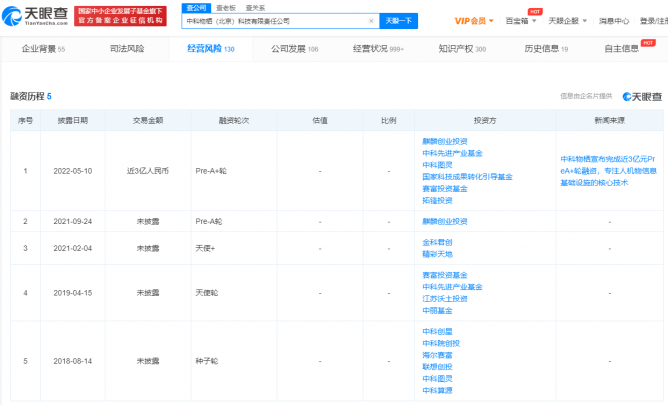Click the 2019-04-15 date cell
Image resolution: width=668 pixels, height=405 pixels.
(x=73, y=293)
